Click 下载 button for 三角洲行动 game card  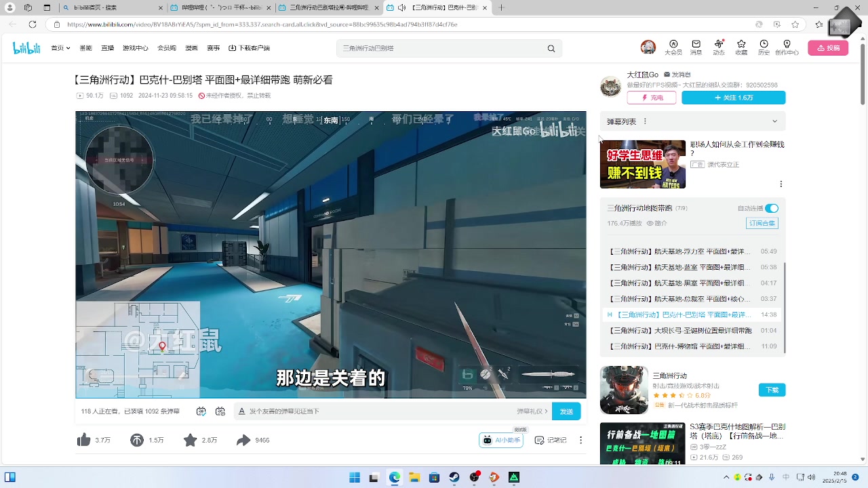(772, 390)
